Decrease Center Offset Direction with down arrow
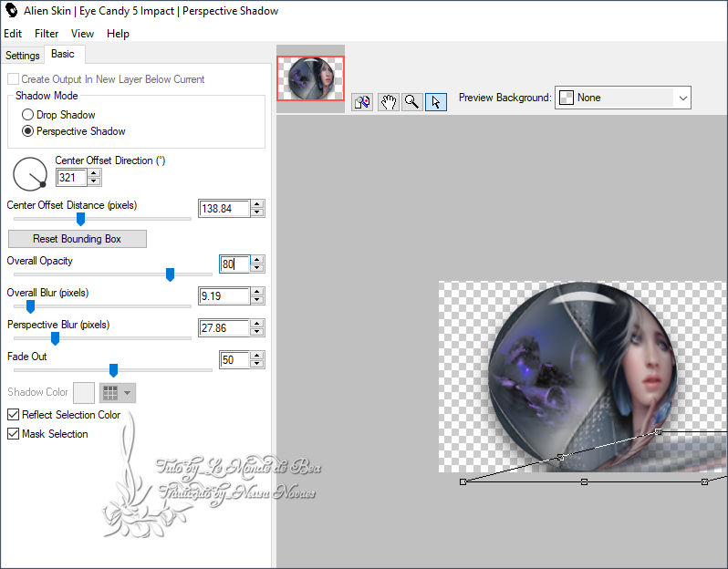728x569 pixels. coord(94,181)
